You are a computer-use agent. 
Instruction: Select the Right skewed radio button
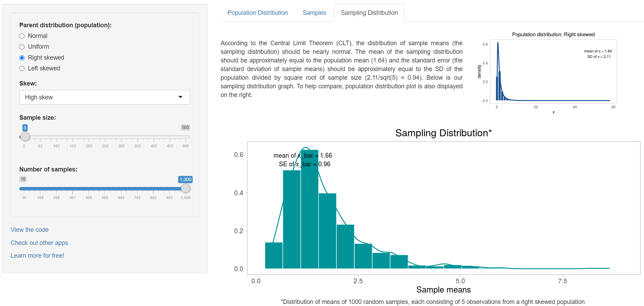click(x=22, y=58)
